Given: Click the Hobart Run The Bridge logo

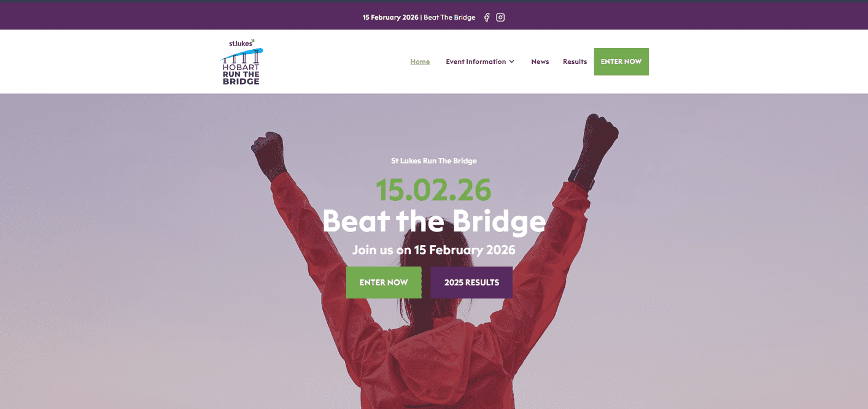Looking at the screenshot, I should pos(241,61).
